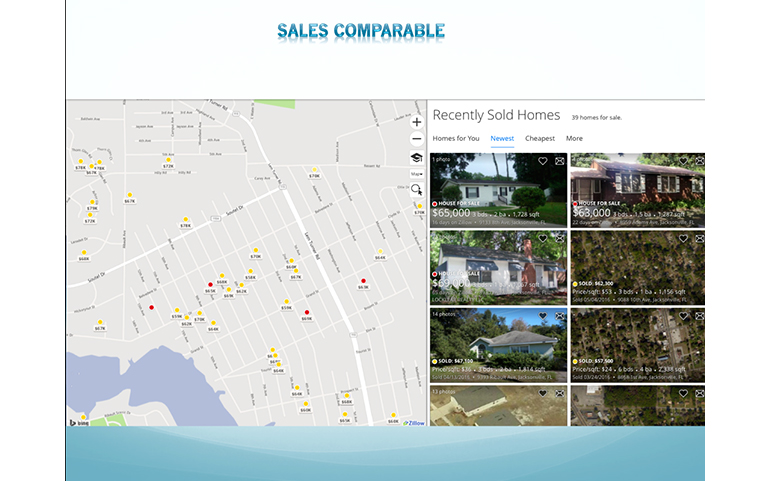This screenshot has height=481, width=775.
Task: Click the schools graduation cap icon
Action: coord(417,158)
